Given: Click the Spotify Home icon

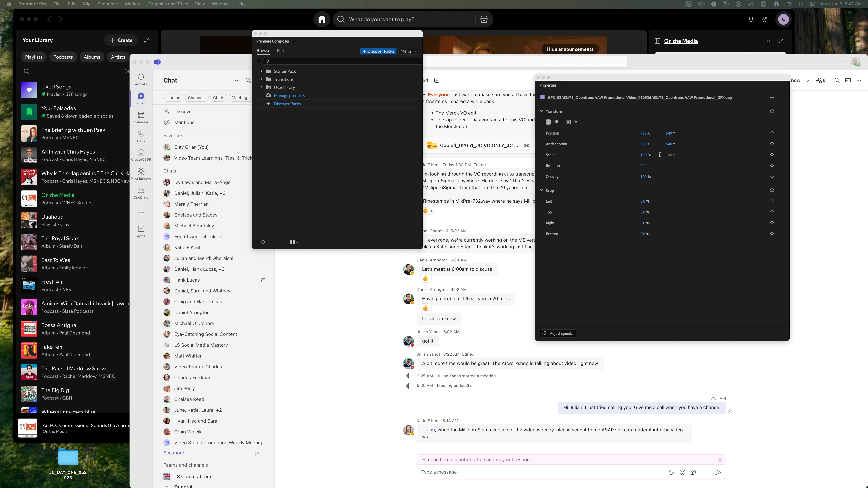Looking at the screenshot, I should (322, 19).
